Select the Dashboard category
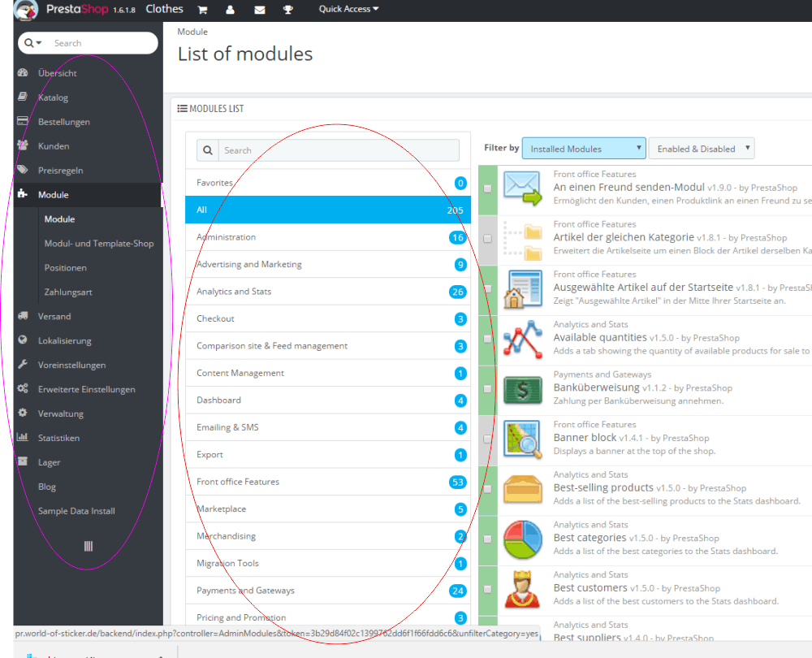This screenshot has height=658, width=812. pyautogui.click(x=328, y=400)
